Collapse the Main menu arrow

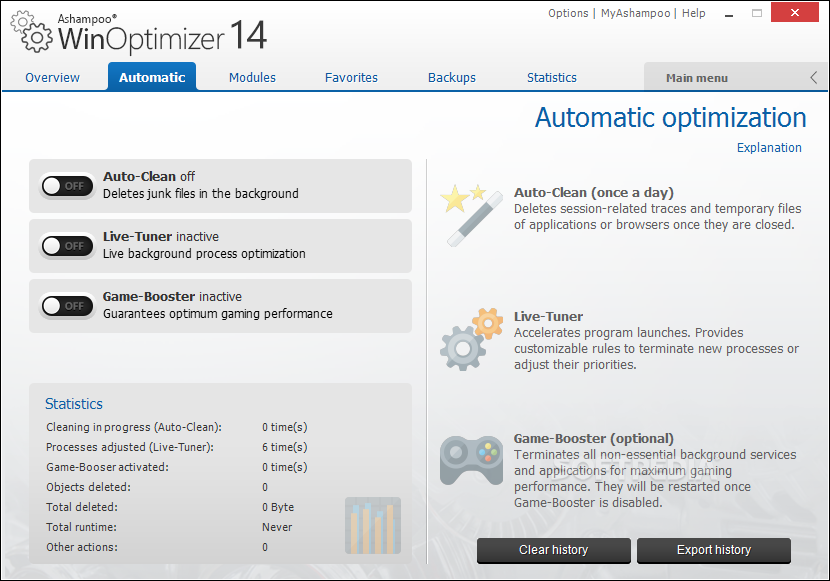(814, 78)
